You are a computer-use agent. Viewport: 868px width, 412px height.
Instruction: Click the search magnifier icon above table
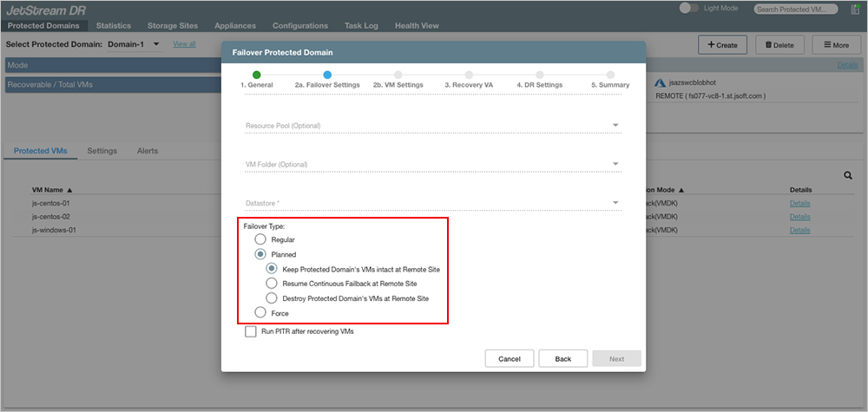pos(848,175)
